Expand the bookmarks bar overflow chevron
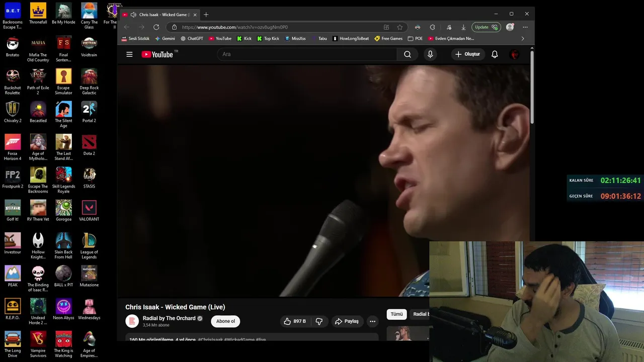This screenshot has width=644, height=362. (x=523, y=38)
